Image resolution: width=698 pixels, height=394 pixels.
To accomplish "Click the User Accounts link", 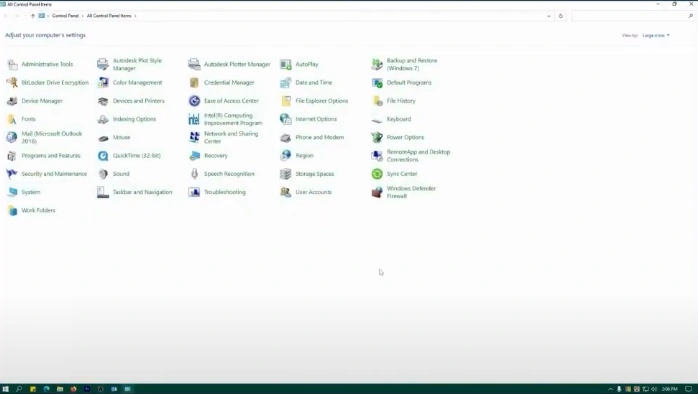I will coord(314,192).
